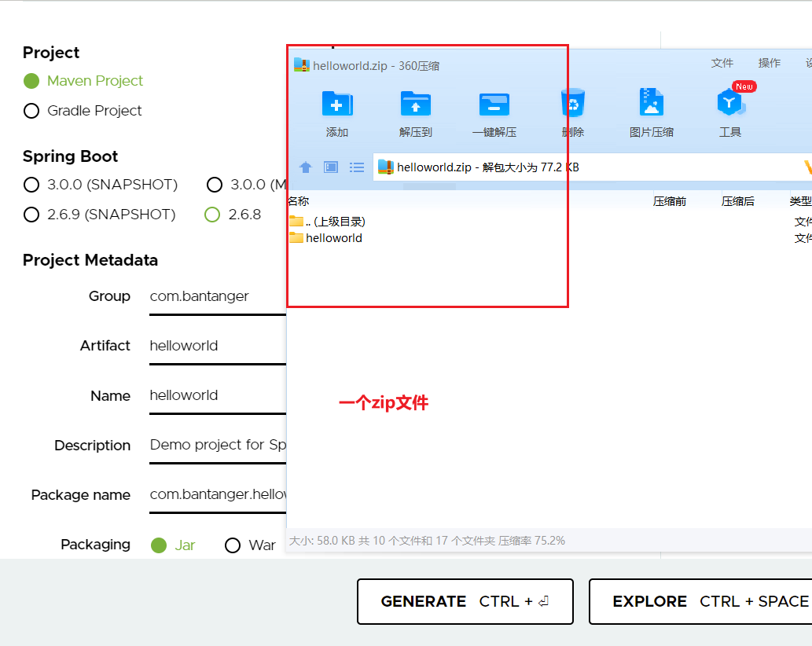Open the 操作 menu in 360压缩

[769, 63]
